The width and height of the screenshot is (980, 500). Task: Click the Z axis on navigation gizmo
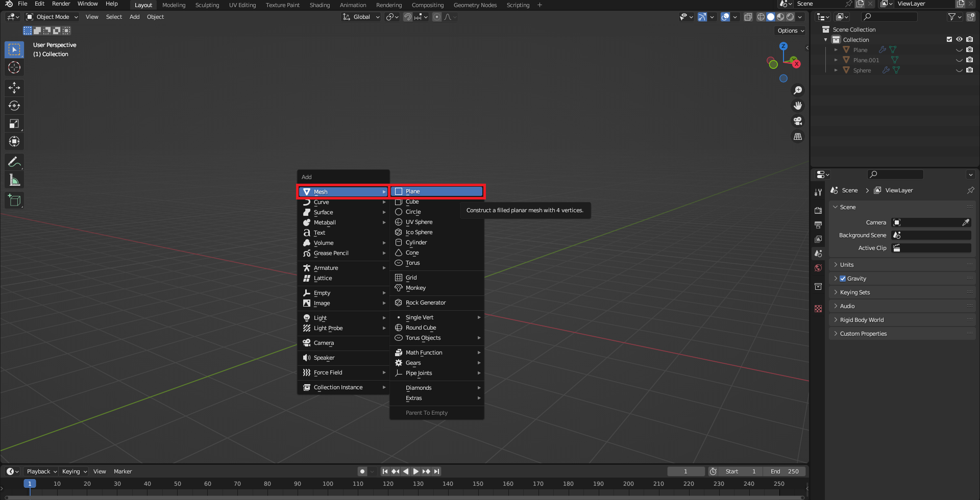783,46
